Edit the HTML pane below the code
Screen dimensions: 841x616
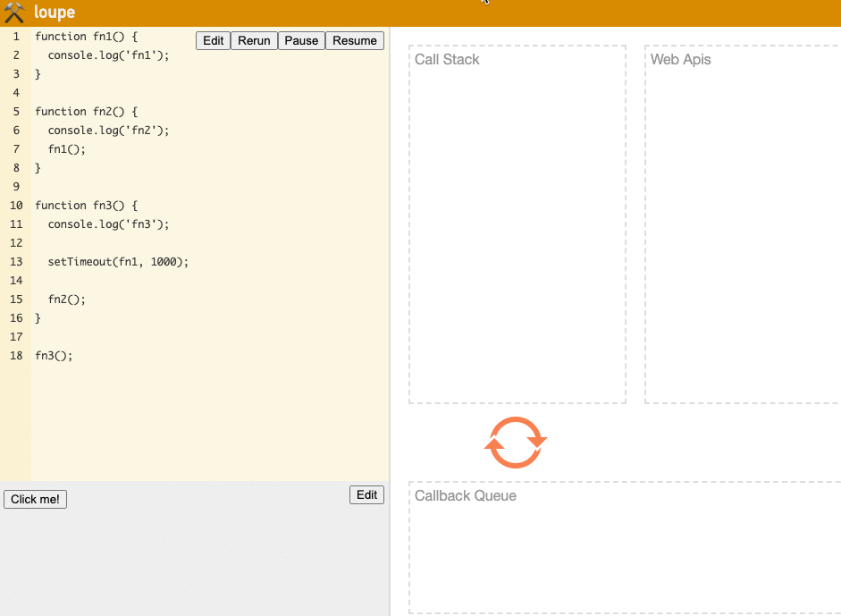[x=366, y=494]
